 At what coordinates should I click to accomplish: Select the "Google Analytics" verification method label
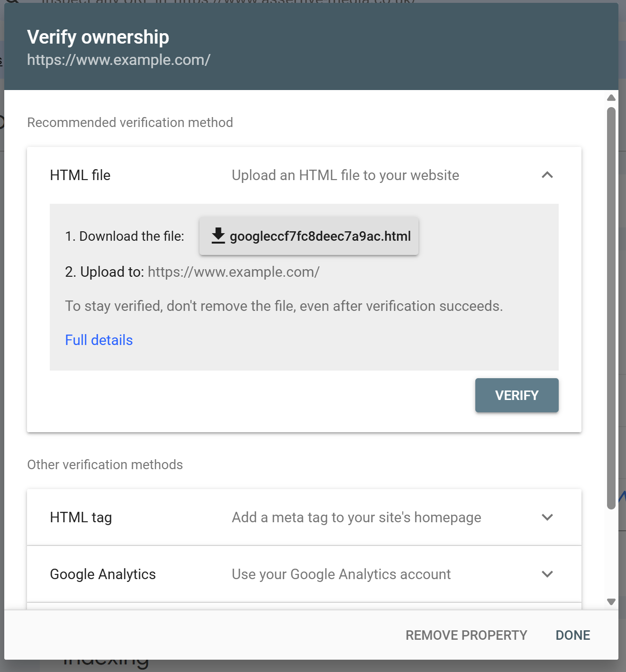tap(102, 574)
